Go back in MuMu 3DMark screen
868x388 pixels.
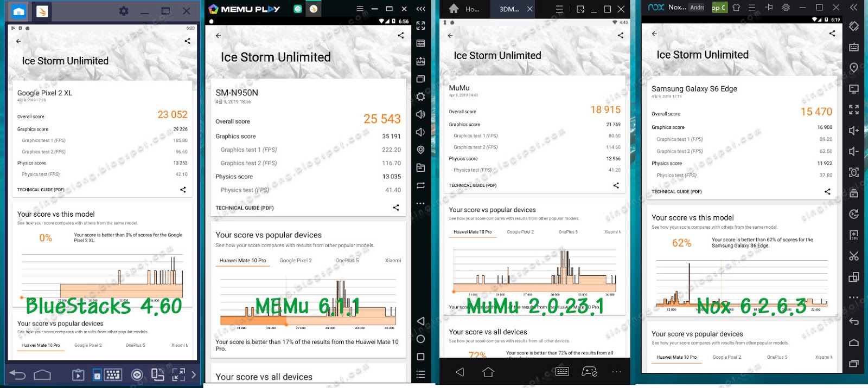(450, 35)
